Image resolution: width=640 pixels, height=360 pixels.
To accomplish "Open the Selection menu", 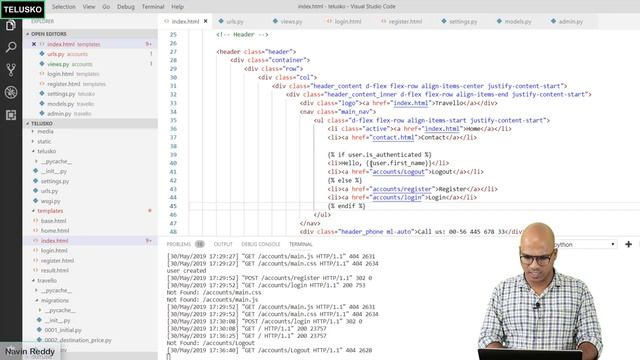I will click(x=64, y=7).
